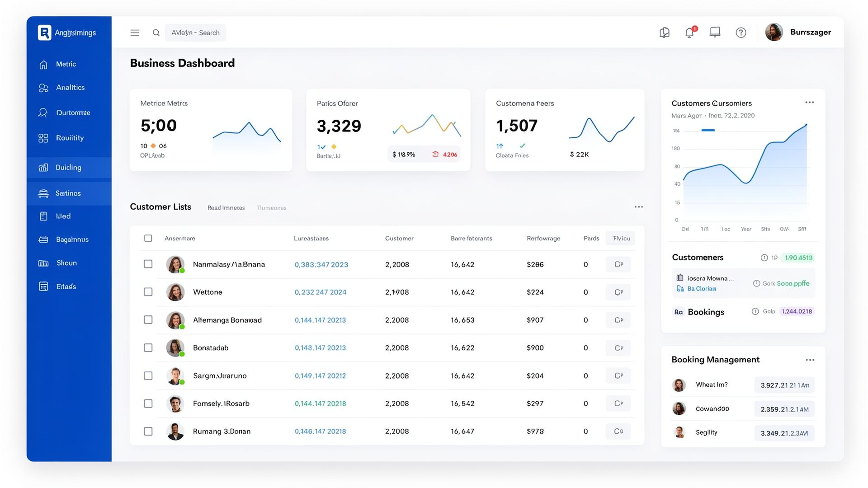The width and height of the screenshot is (868, 488).
Task: Check the box for Wettone row
Action: point(148,292)
